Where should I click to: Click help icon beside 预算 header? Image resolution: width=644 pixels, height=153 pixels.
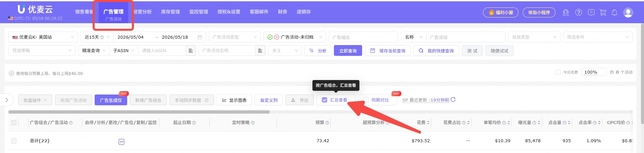coord(327,123)
